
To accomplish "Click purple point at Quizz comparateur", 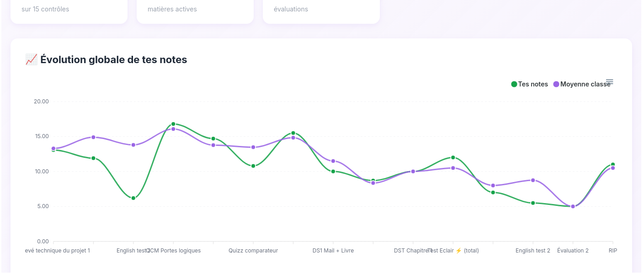I will click(253, 147).
